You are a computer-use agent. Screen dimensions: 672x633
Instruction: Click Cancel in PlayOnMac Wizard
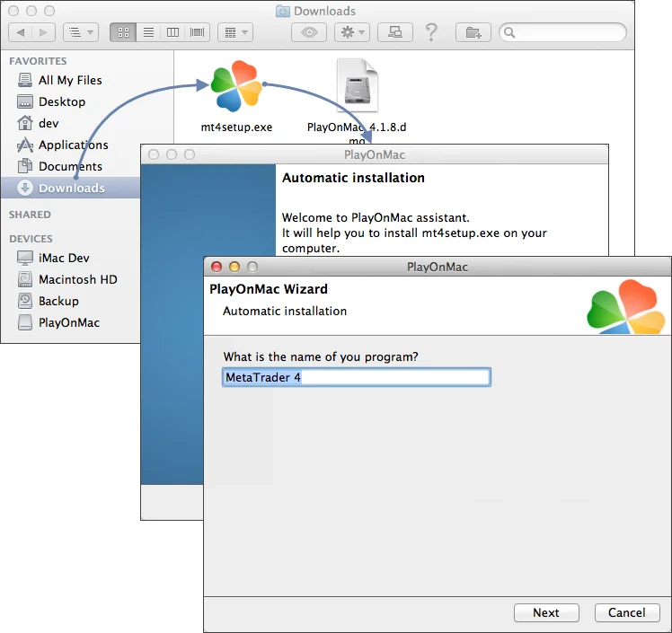coord(627,613)
